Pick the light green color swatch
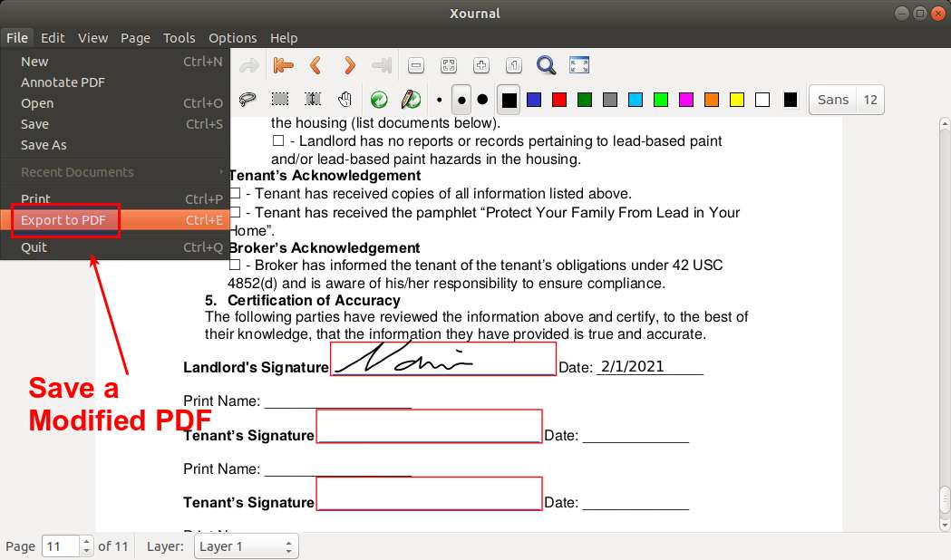 pyautogui.click(x=661, y=100)
